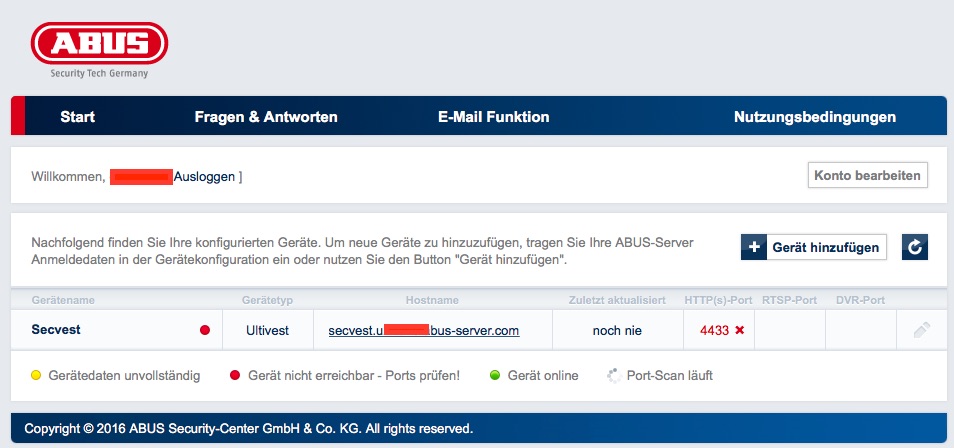Click the yellow 'Gerätedaten unvollständig' legend dot
This screenshot has width=954, height=448.
click(x=37, y=376)
